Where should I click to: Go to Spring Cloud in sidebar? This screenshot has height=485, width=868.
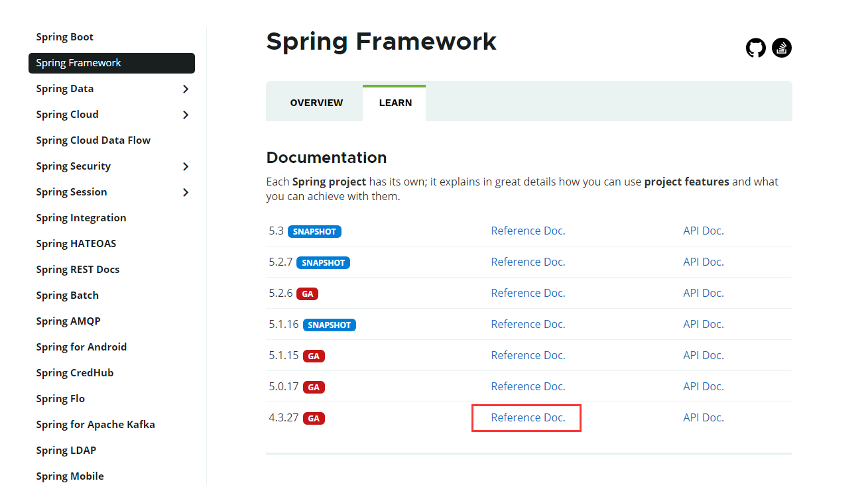coord(67,115)
